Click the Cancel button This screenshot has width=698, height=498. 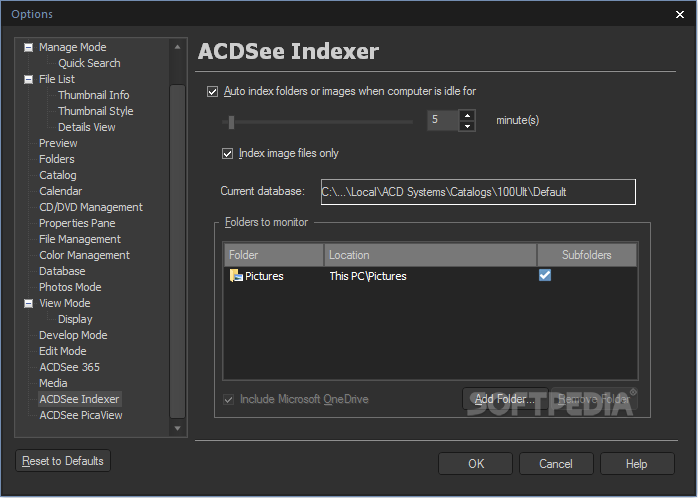[556, 464]
